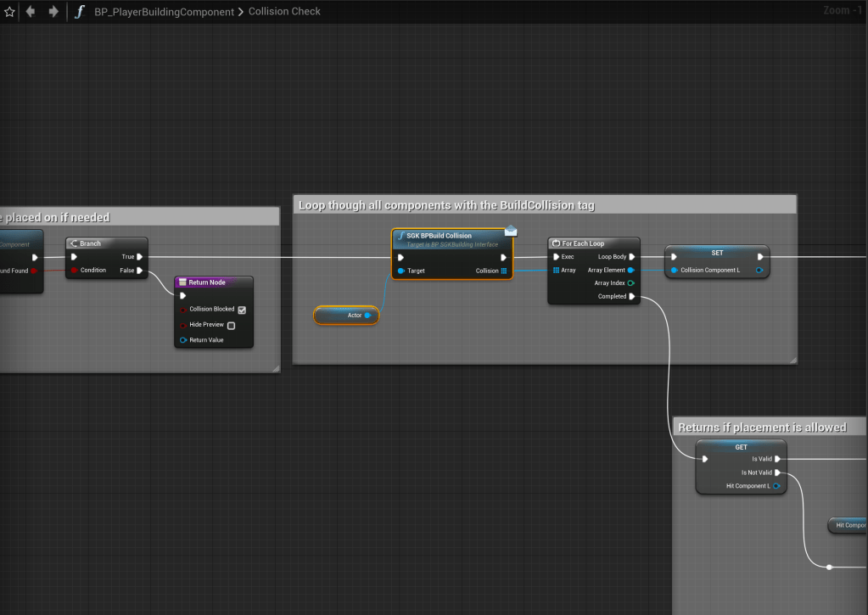Click the interface message envelope icon on SGK node
The height and width of the screenshot is (615, 868).
(510, 231)
